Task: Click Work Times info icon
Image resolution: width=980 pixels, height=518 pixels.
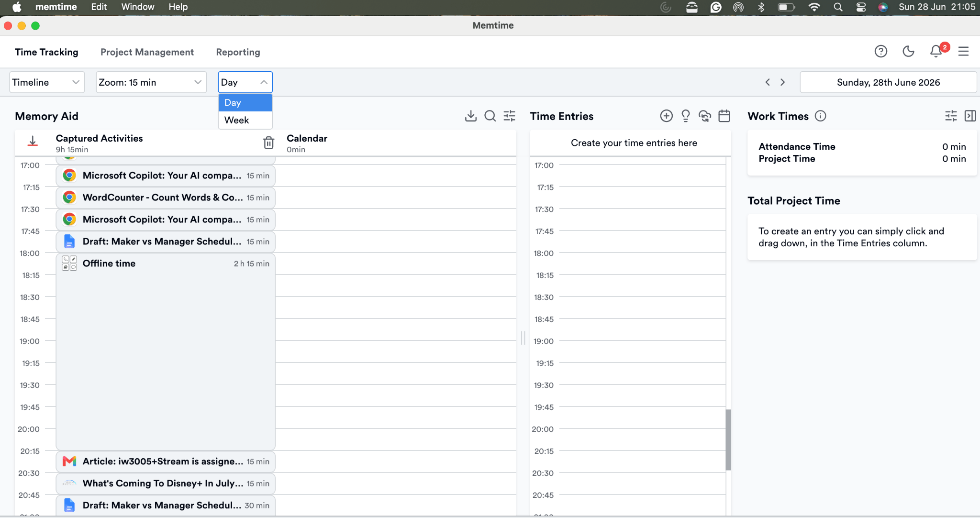Action: [820, 116]
